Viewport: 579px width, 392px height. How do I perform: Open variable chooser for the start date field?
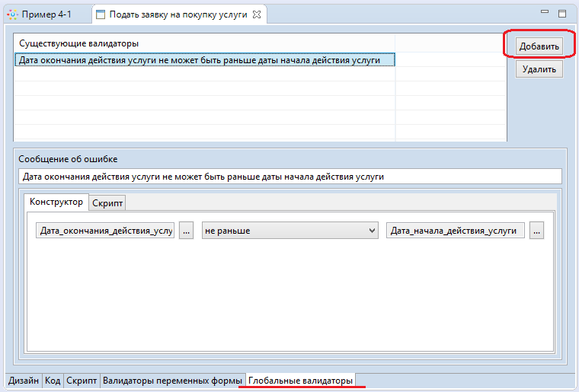[x=537, y=231]
